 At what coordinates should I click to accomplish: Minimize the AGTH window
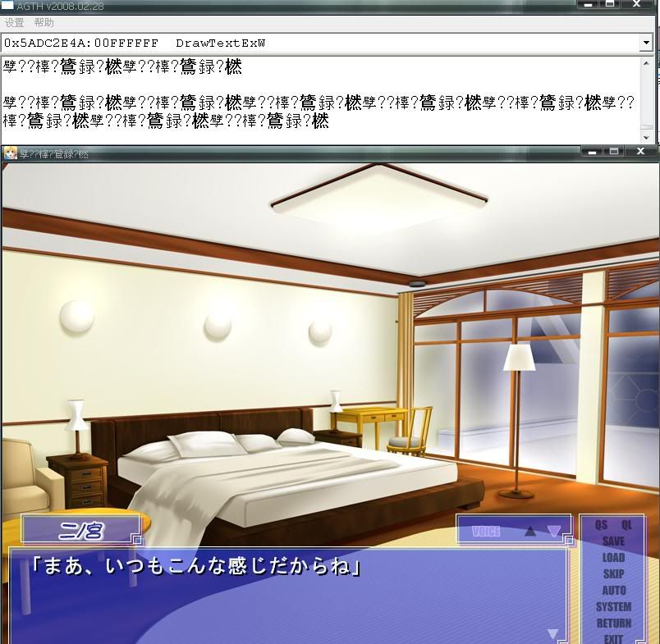pos(589,5)
